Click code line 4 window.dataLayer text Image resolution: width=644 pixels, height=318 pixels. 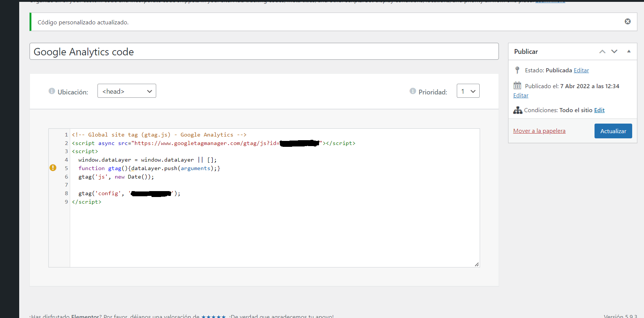tap(147, 160)
